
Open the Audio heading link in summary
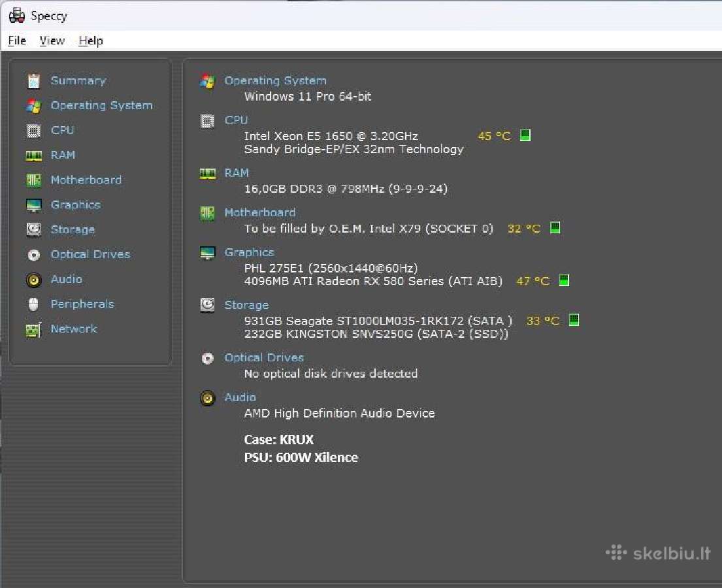[240, 397]
